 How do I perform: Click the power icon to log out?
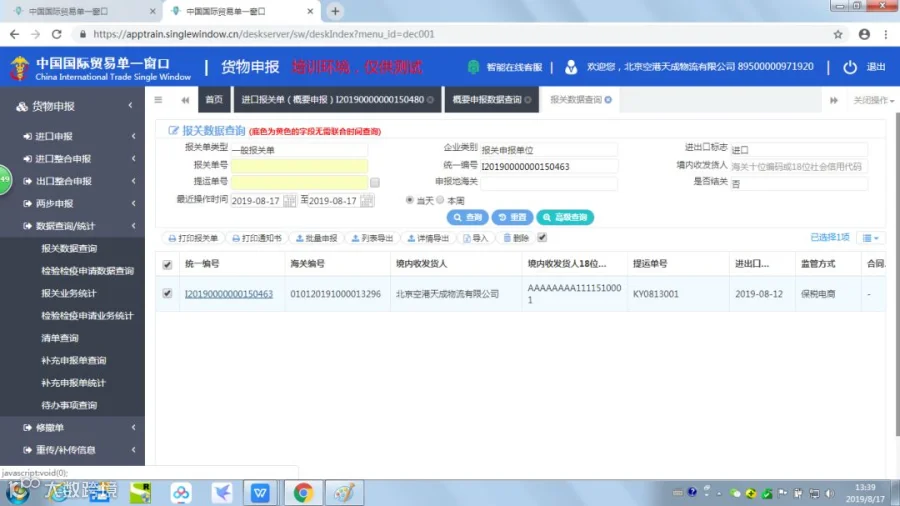click(849, 67)
